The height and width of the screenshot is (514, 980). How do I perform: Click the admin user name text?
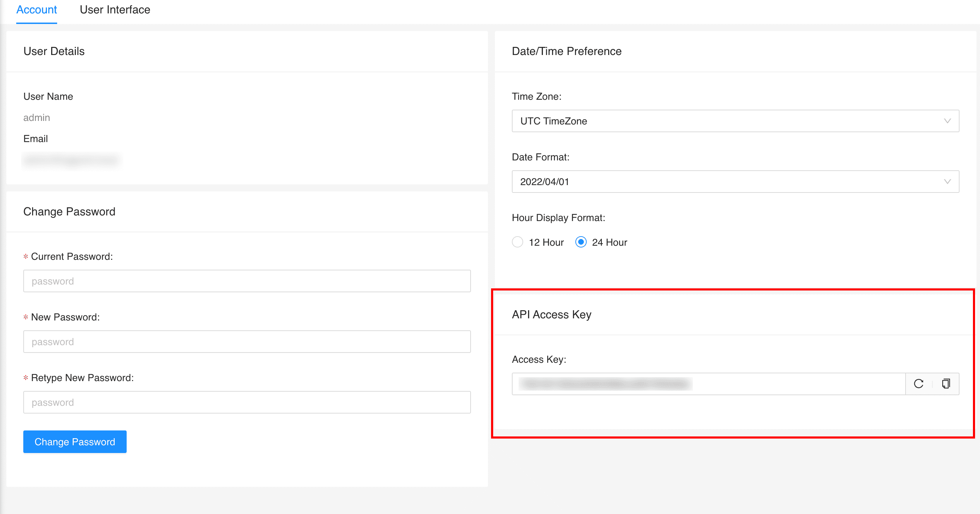click(x=37, y=117)
